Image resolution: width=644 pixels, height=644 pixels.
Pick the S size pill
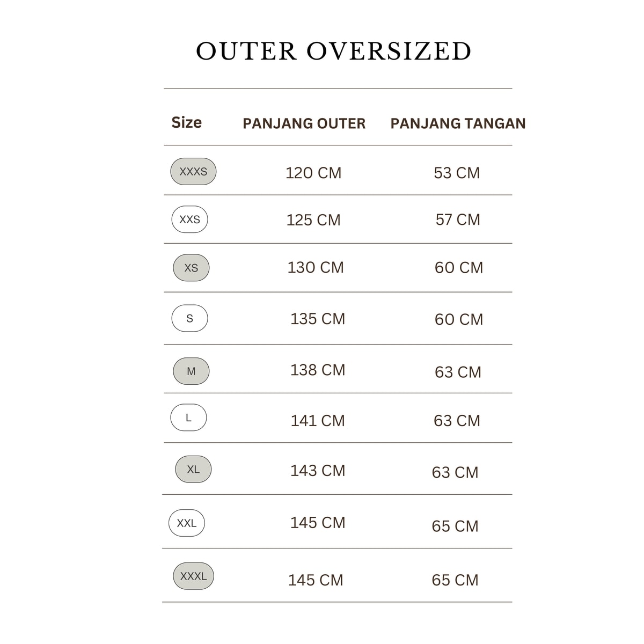click(x=189, y=318)
